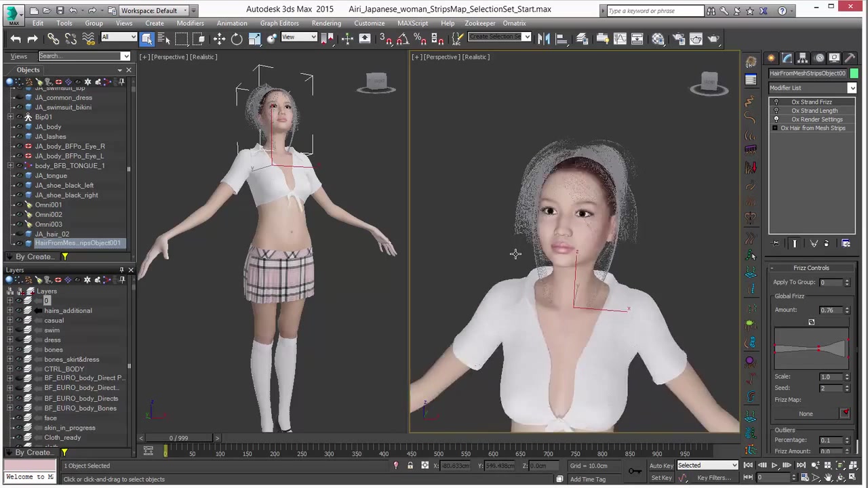The height and width of the screenshot is (488, 868).
Task: Open the MAXScript menu
Action: click(x=412, y=23)
